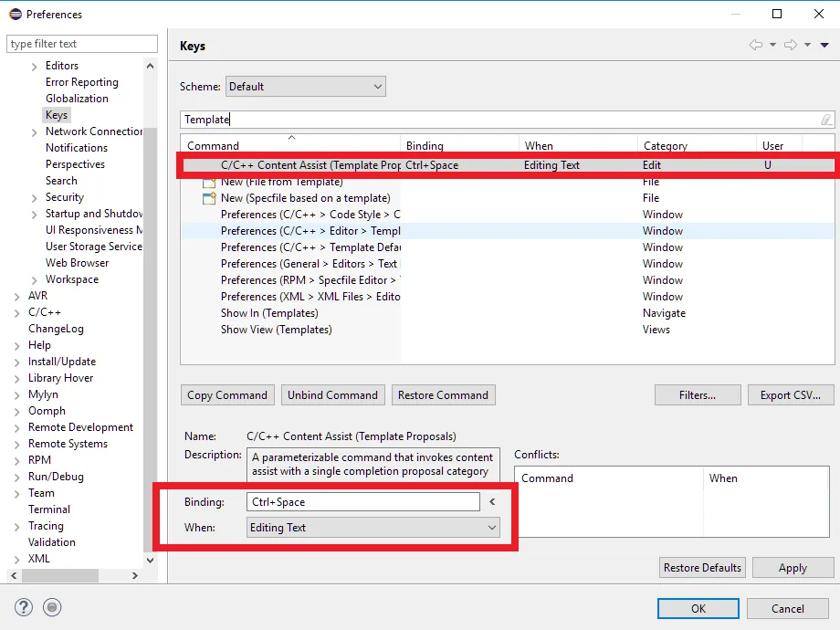Open the forward history dropdown arrow
The height and width of the screenshot is (630, 840).
[x=807, y=45]
